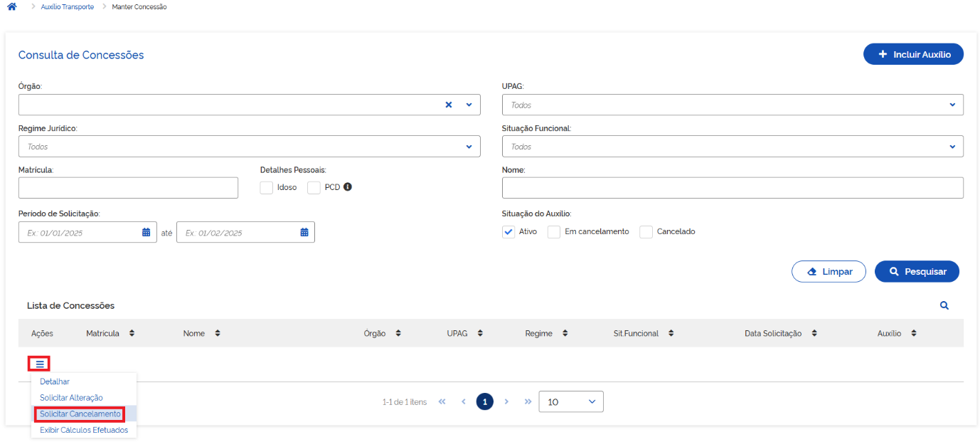The width and height of the screenshot is (980, 442).
Task: Go to the last page of results
Action: pyautogui.click(x=528, y=401)
